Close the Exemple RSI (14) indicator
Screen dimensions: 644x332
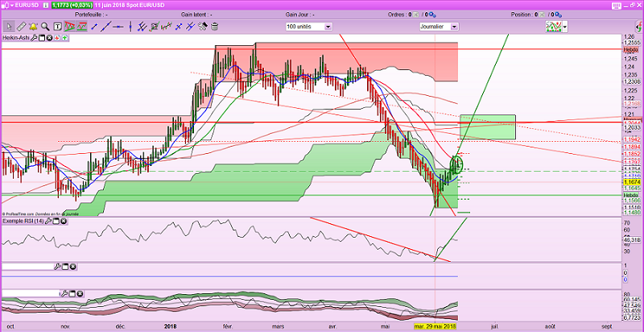point(64,221)
